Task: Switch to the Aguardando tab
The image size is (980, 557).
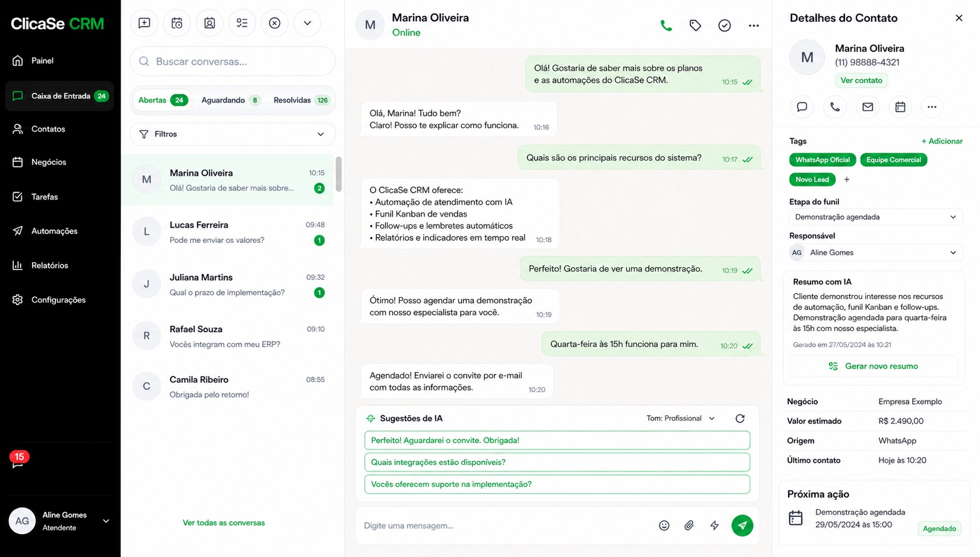Action: click(231, 100)
